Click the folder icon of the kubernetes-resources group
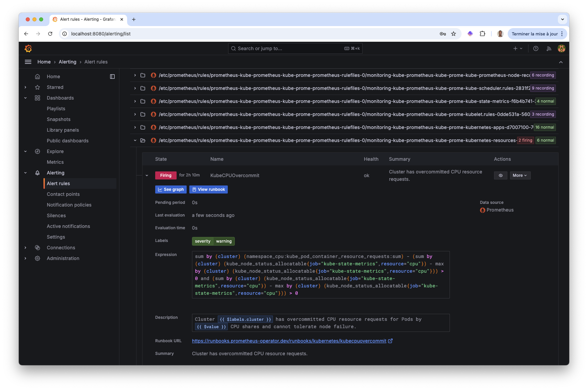The height and width of the screenshot is (390, 588). click(x=143, y=140)
